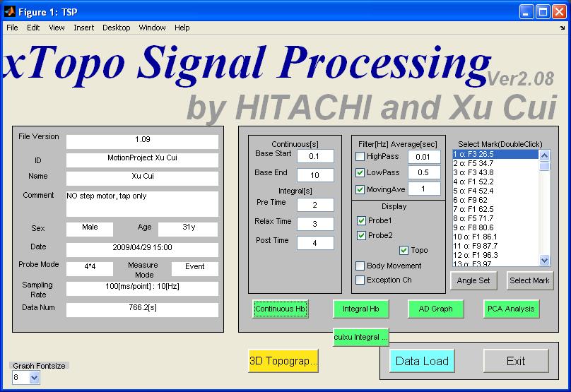Open the AD Graph button
571x392 pixels.
point(435,309)
